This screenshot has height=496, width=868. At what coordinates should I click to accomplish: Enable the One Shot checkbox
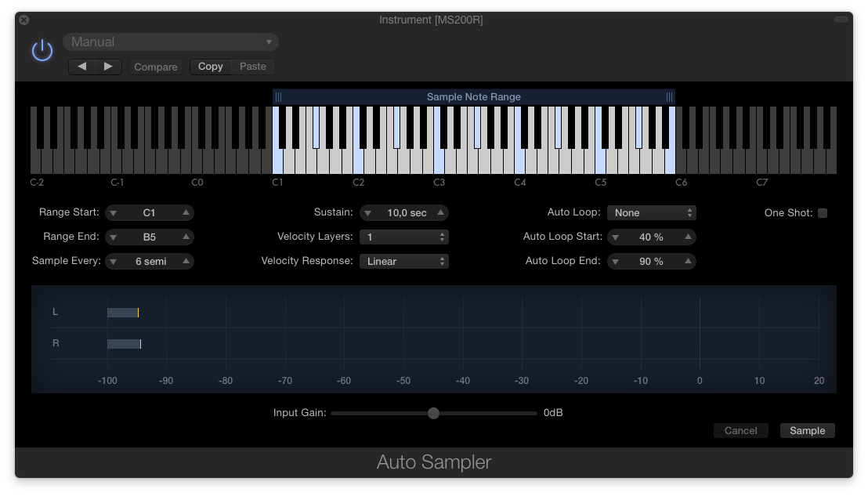823,213
